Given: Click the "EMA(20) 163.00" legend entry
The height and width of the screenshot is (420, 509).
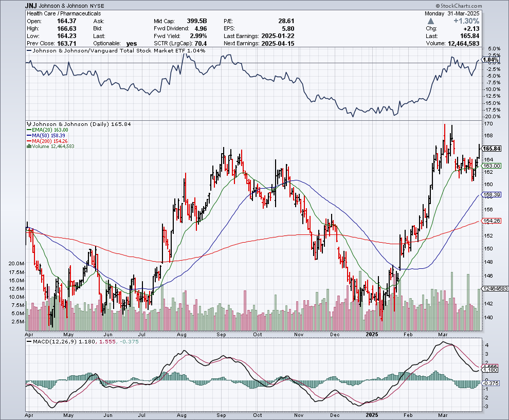Looking at the screenshot, I should [x=47, y=130].
